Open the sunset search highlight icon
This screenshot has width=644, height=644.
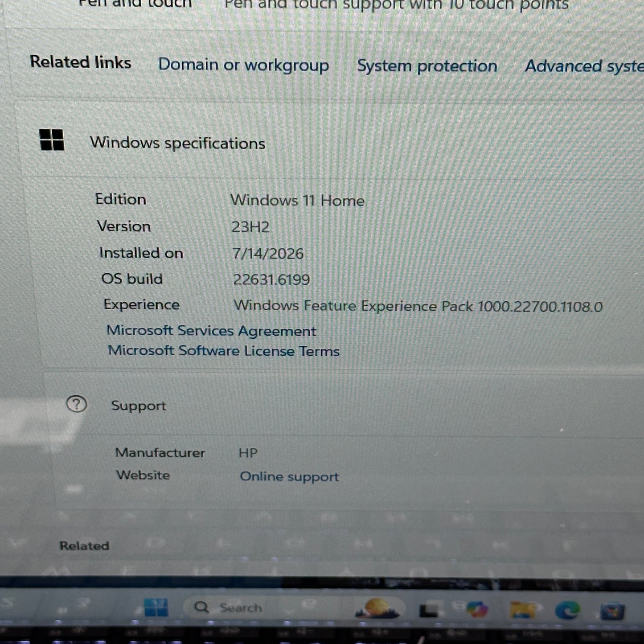[377, 608]
